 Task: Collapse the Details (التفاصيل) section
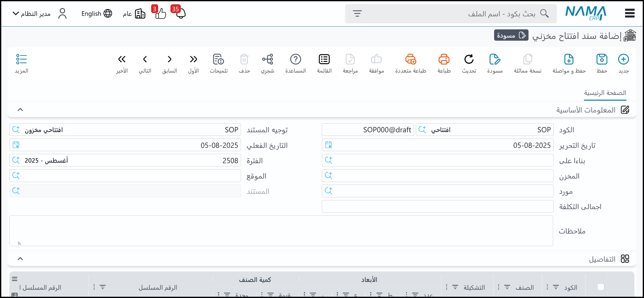pyautogui.click(x=20, y=259)
